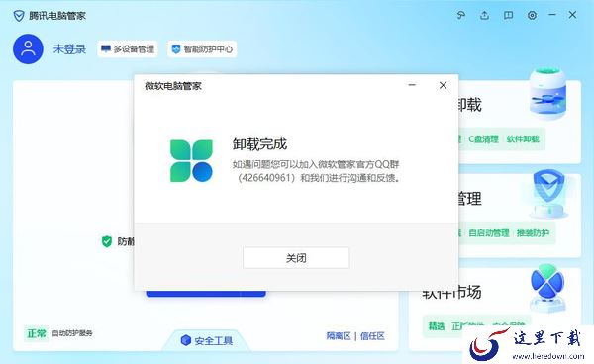Screen dimensions: 594x364
Task: Click the clover icon on 软件市场 card
Action: point(547,288)
